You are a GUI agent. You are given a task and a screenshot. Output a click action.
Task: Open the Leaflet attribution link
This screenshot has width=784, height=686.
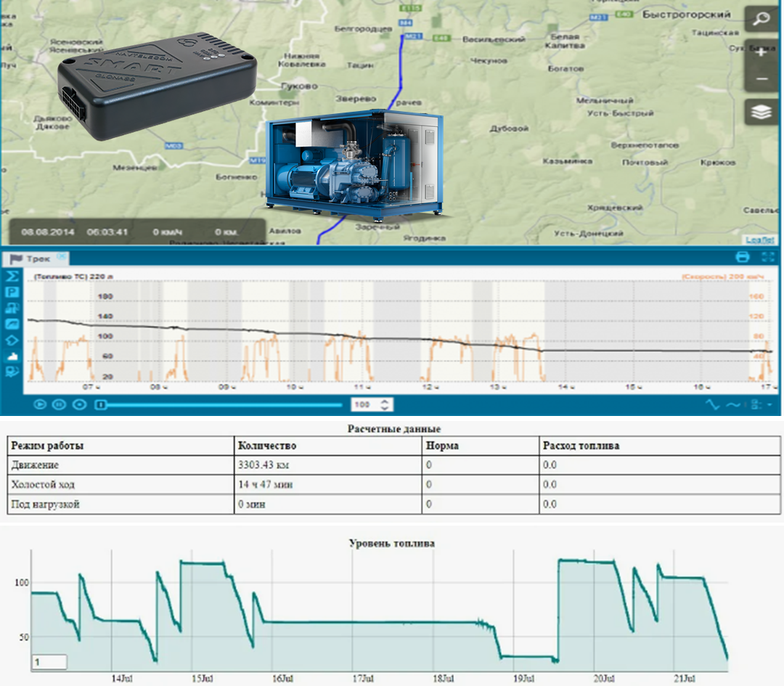[759, 240]
